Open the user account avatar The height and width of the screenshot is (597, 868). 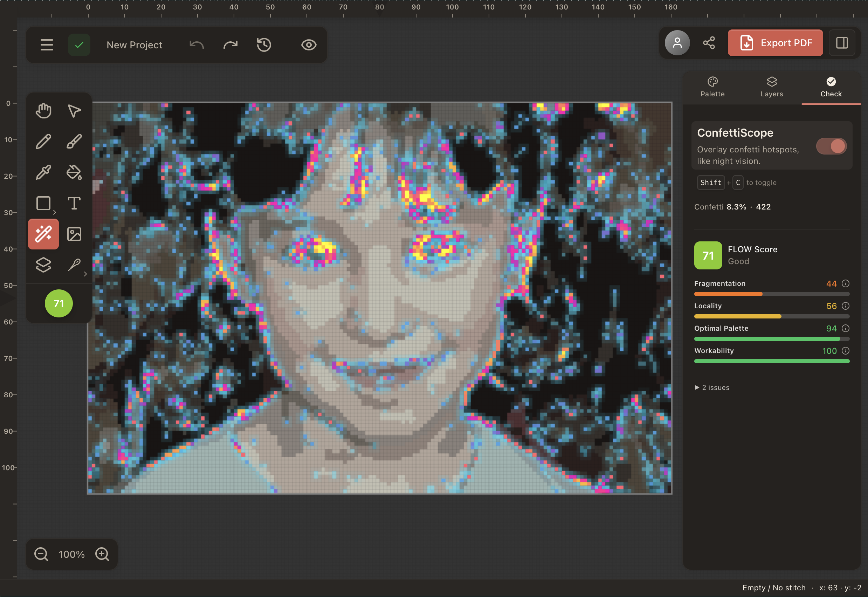[x=677, y=43]
